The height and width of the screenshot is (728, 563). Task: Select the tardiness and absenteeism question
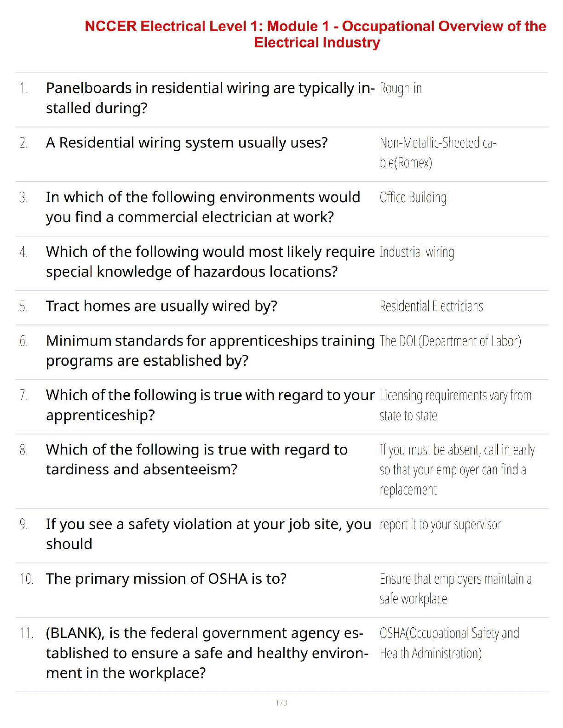click(x=196, y=459)
